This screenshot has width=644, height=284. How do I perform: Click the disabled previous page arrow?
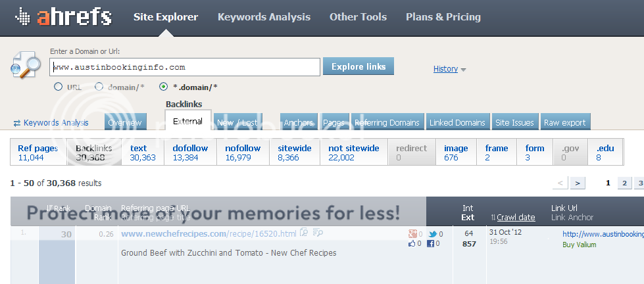click(560, 183)
